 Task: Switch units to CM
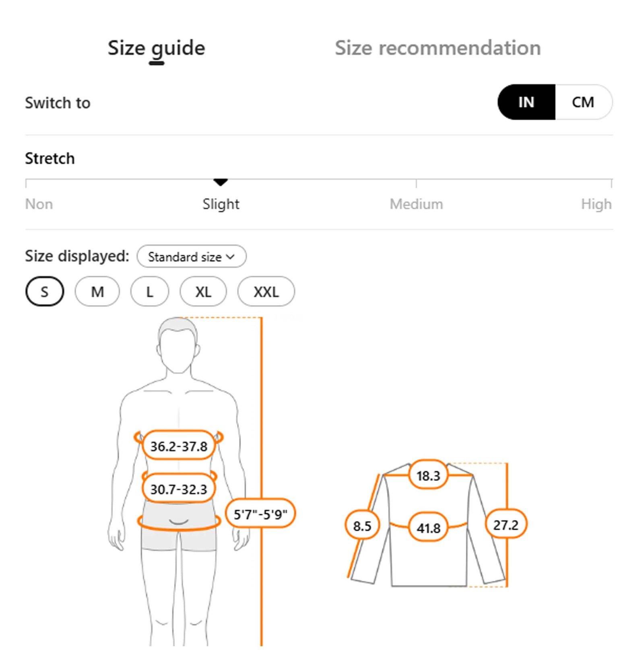point(583,102)
